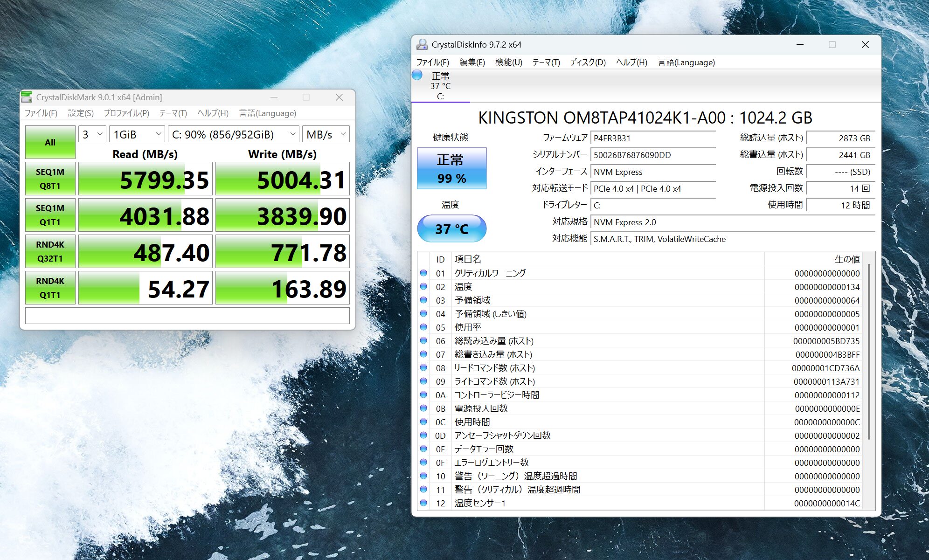Open the test count dropdown showing 3
The image size is (929, 560).
click(x=92, y=134)
